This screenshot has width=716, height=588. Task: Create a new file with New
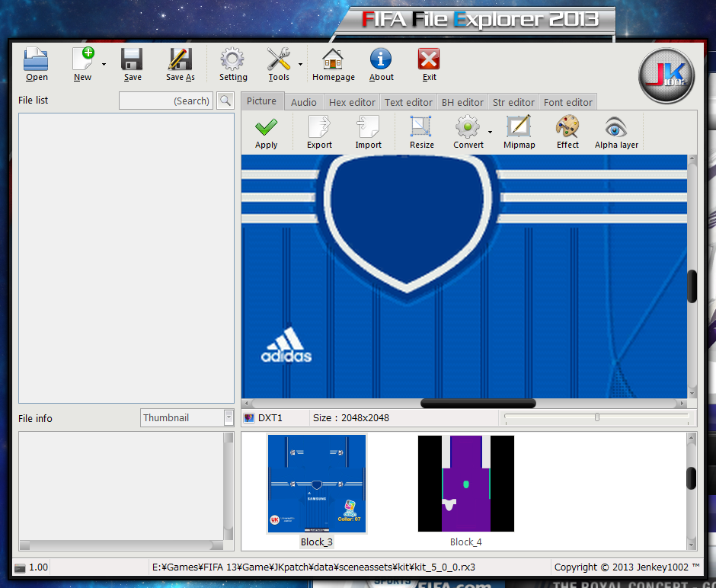(83, 65)
